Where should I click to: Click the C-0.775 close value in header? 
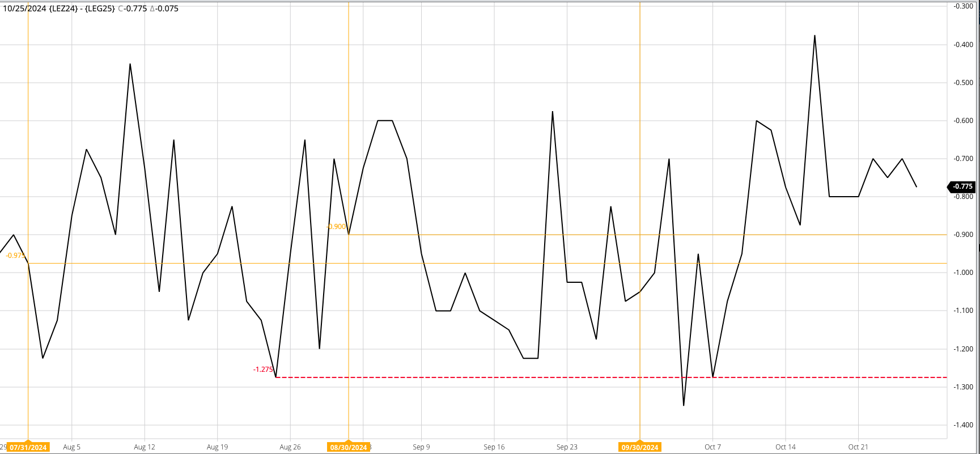[x=132, y=9]
